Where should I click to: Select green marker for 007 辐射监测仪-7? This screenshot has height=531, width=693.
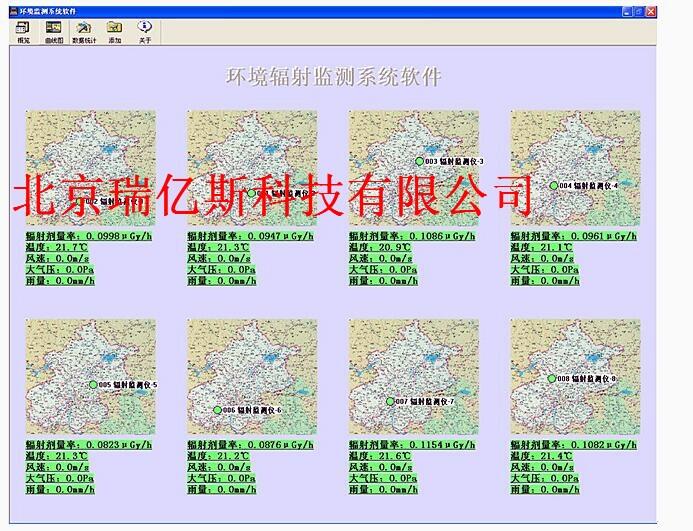click(391, 401)
